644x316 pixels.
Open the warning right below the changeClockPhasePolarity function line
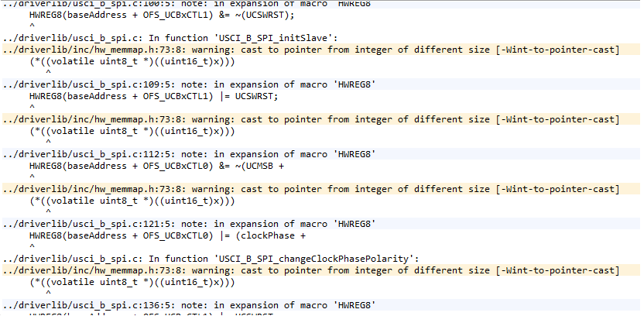pos(310,270)
